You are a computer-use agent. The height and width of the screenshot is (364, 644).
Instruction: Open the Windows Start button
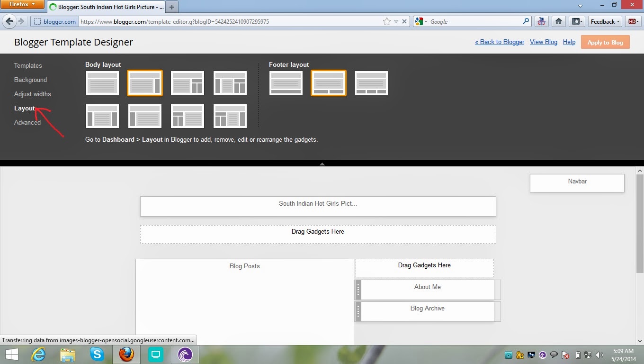(11, 355)
